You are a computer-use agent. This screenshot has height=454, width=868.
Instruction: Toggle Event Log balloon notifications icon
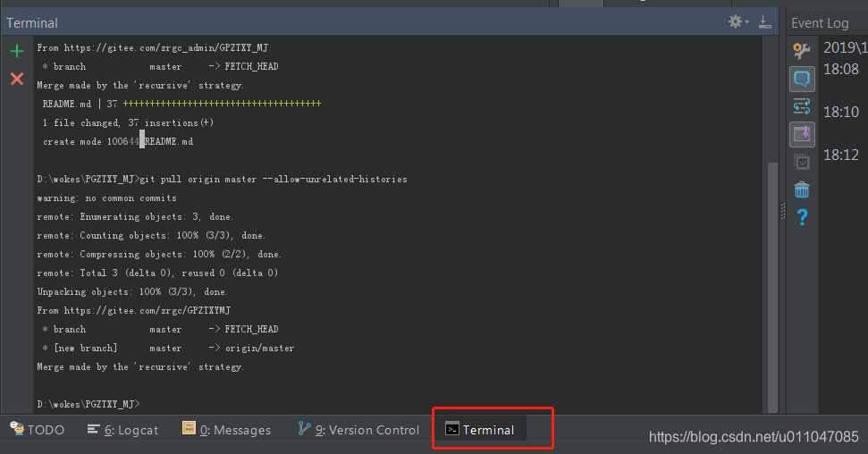(x=802, y=80)
